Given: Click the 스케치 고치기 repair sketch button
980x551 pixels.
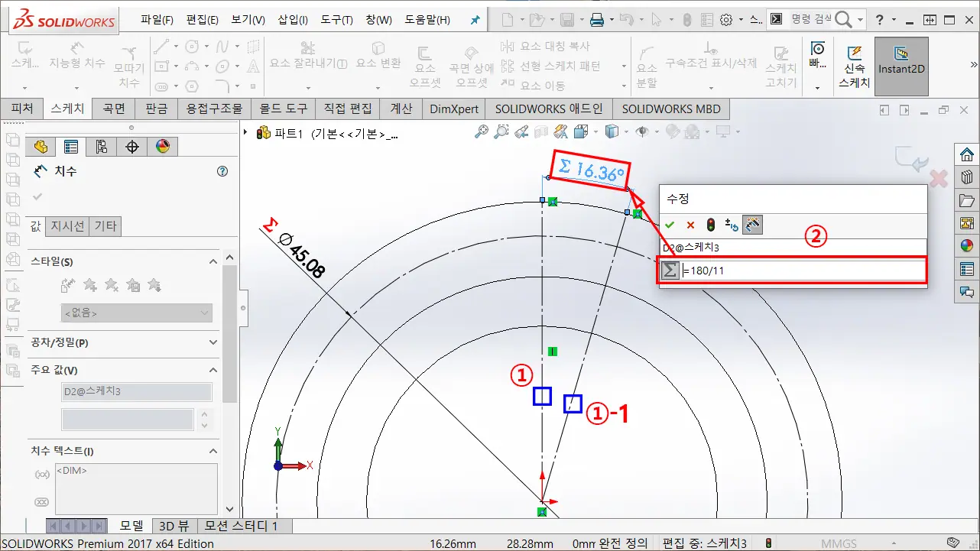Looking at the screenshot, I should [780, 66].
